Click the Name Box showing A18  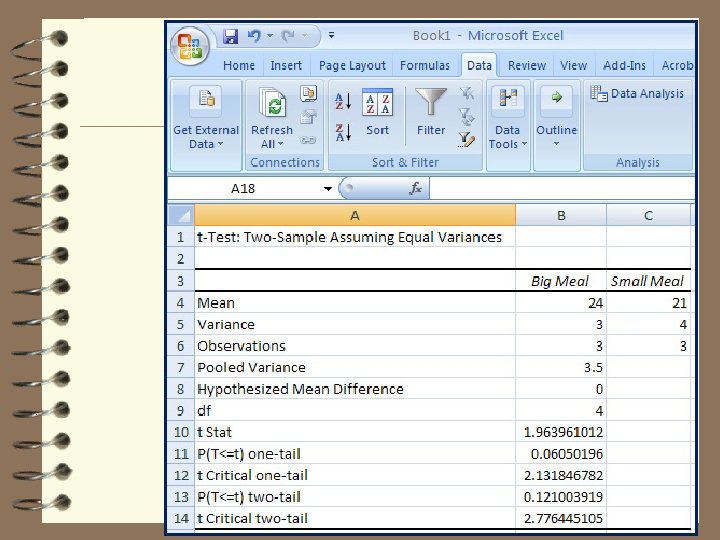coord(243,189)
